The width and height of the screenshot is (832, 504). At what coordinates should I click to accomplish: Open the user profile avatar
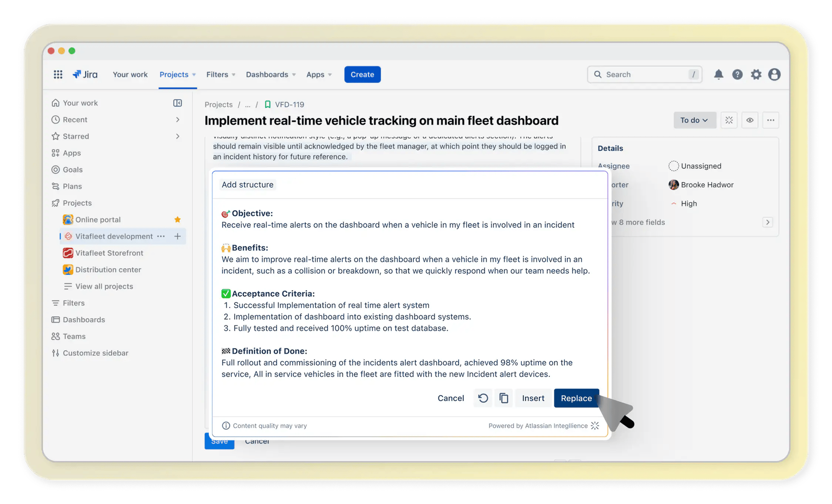tap(774, 74)
